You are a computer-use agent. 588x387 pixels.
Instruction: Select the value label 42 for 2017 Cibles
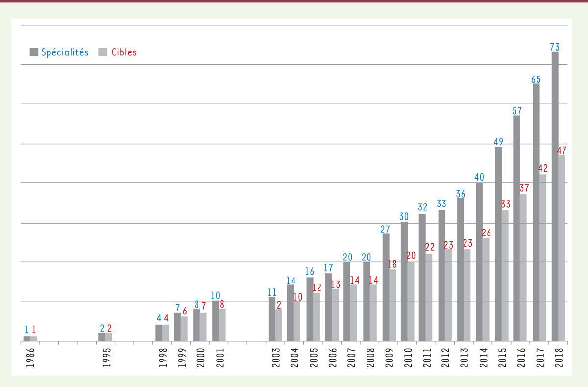point(543,169)
